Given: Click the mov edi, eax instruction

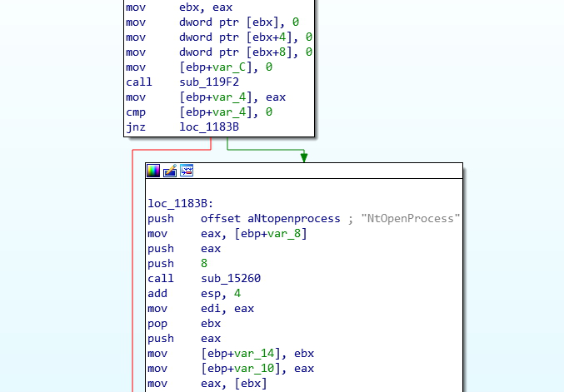Looking at the screenshot, I should [x=200, y=308].
